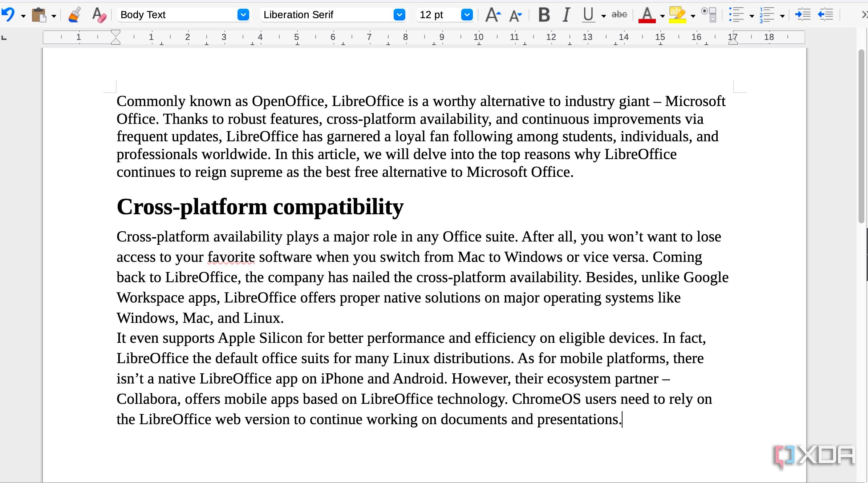This screenshot has height=483, width=868.
Task: Click the ruler mark labeled 10
Action: pos(479,37)
